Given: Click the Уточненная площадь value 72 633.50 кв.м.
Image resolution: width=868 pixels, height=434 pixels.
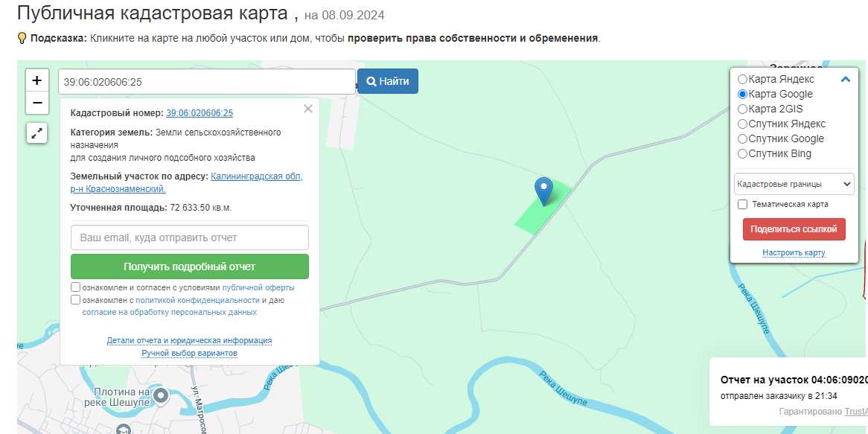Looking at the screenshot, I should coord(200,208).
